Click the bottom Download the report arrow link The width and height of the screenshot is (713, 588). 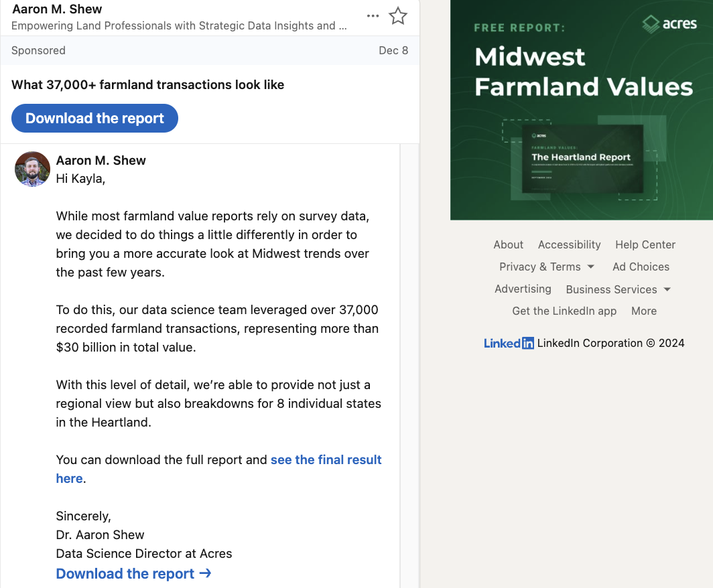click(x=133, y=574)
